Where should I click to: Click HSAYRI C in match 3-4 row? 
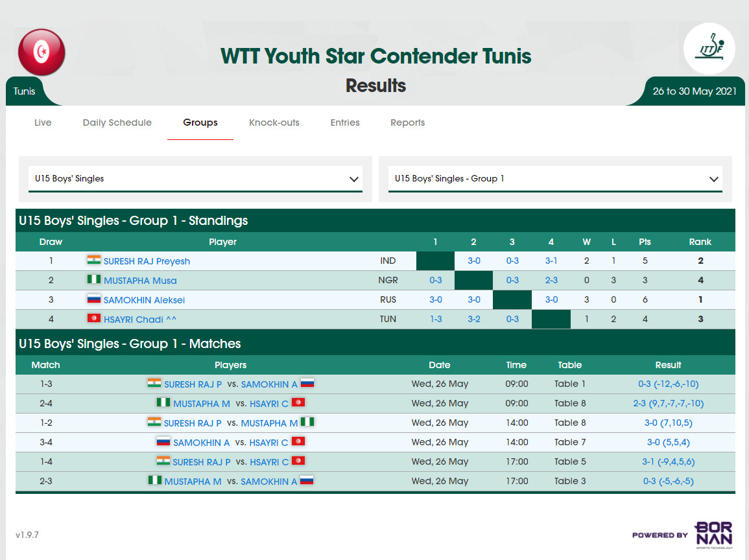pos(269,443)
